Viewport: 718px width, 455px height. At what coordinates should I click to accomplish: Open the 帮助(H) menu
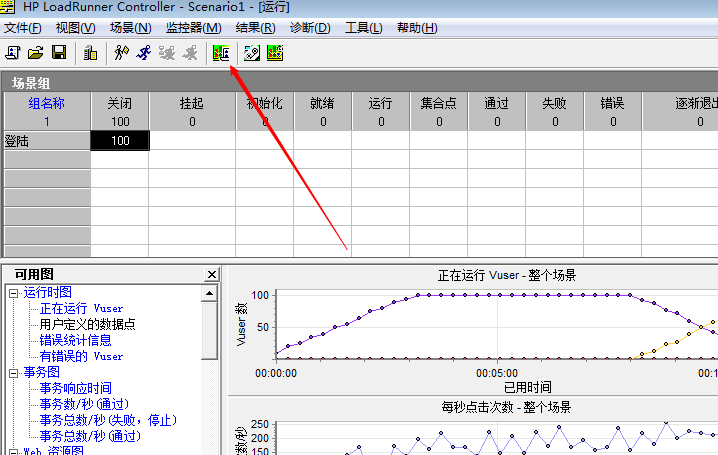point(417,28)
